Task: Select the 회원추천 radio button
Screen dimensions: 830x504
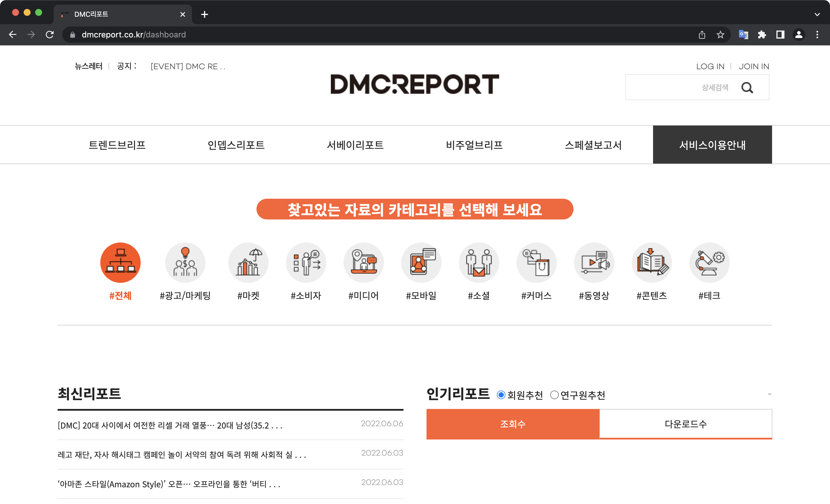Action: [501, 394]
